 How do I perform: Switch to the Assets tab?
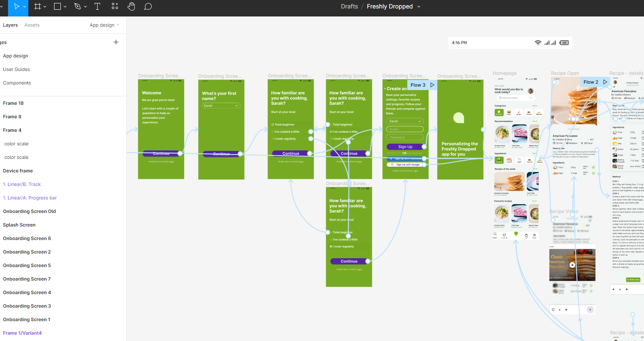tap(32, 25)
